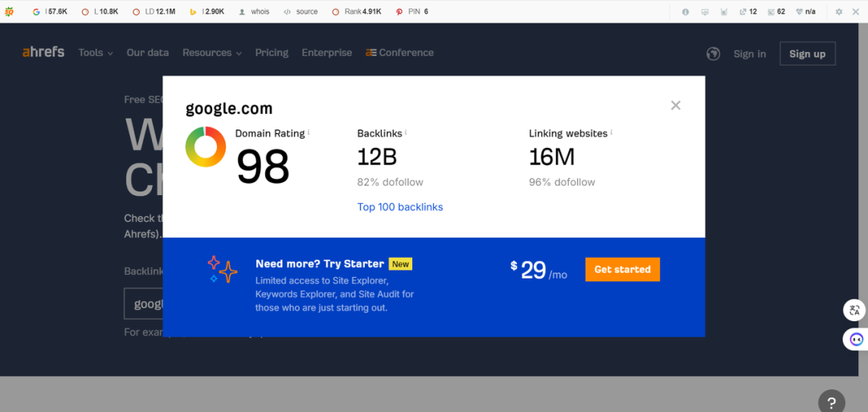Open the external links count icon
This screenshot has width=868, height=412.
(743, 11)
